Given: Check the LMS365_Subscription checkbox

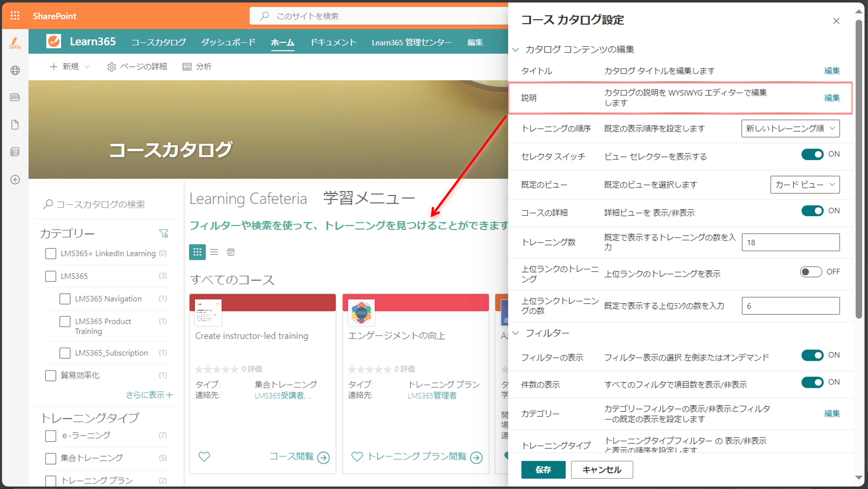Looking at the screenshot, I should tap(65, 353).
